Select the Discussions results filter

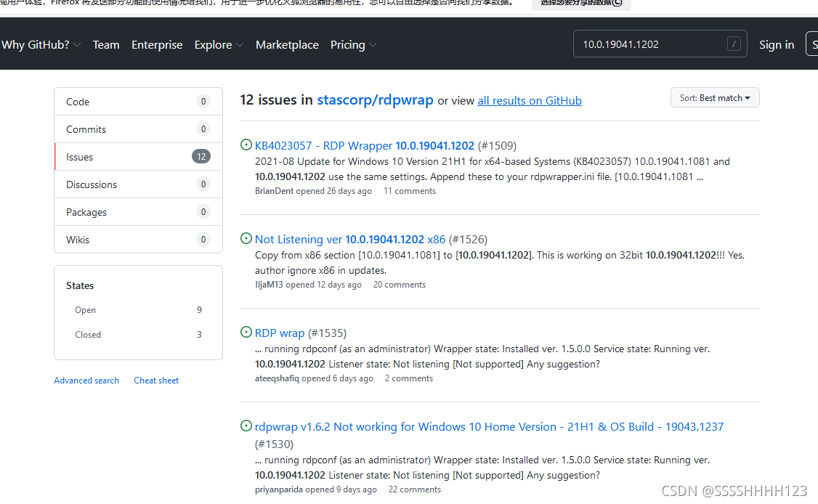(138, 184)
